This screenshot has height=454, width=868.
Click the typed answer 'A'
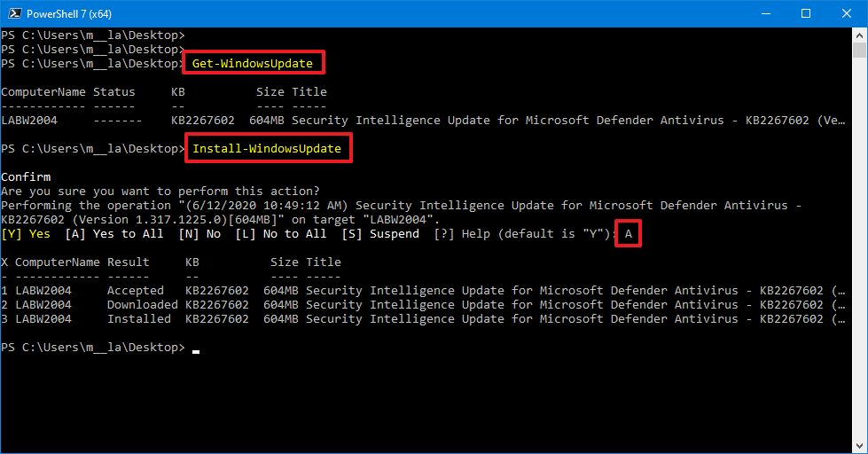coord(629,233)
